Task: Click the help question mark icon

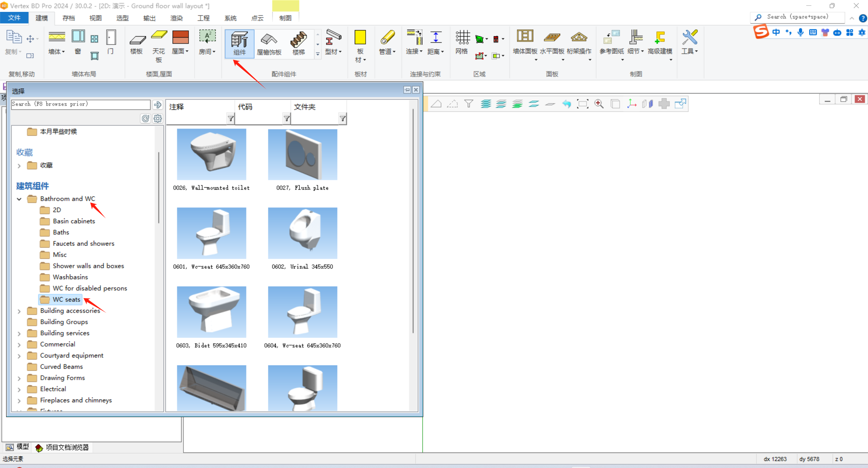Action: pyautogui.click(x=863, y=18)
